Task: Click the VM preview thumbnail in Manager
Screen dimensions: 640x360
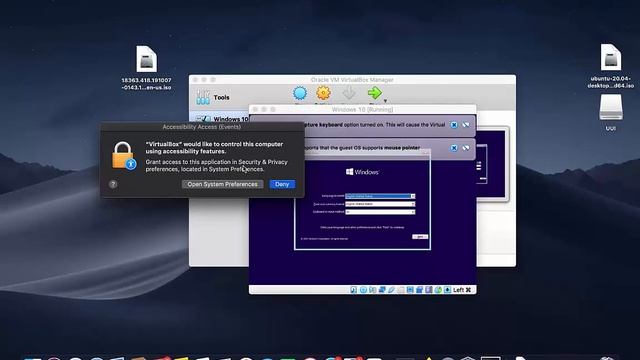Action: tap(493, 163)
